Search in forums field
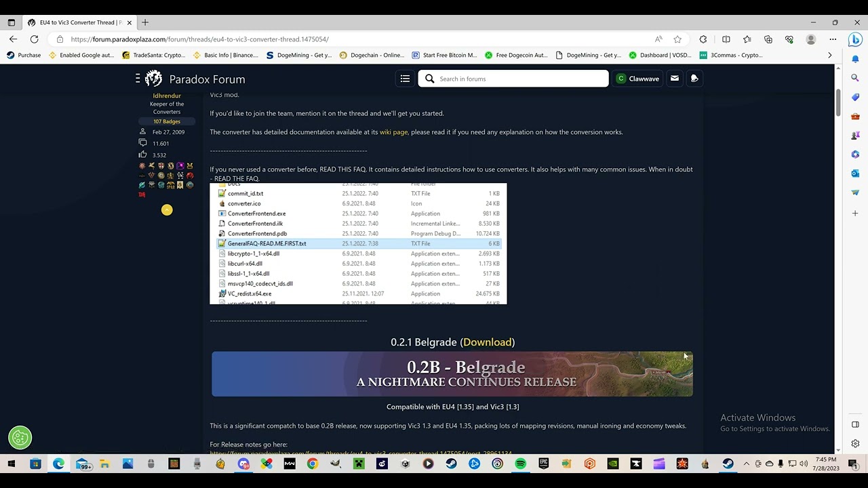Image resolution: width=868 pixels, height=488 pixels. click(513, 79)
